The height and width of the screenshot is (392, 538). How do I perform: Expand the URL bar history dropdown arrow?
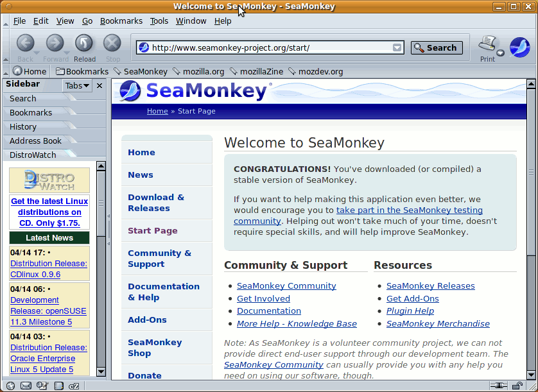pos(397,47)
